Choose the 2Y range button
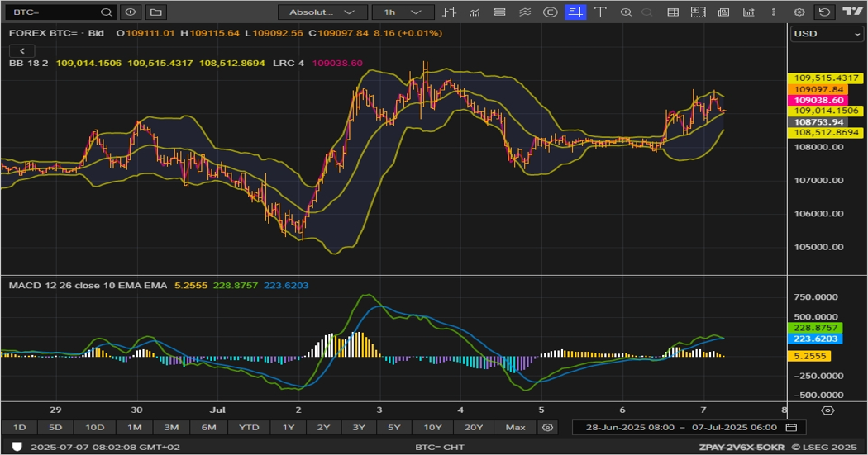Screen dimensions: 868x455 [x=323, y=428]
